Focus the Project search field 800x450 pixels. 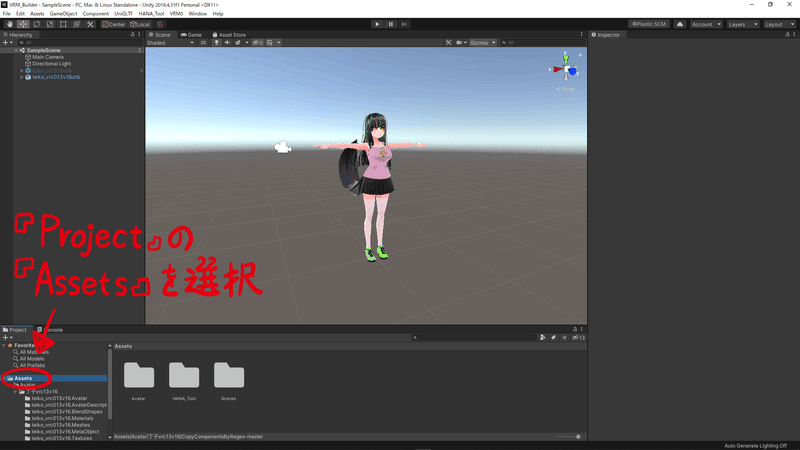click(x=473, y=338)
